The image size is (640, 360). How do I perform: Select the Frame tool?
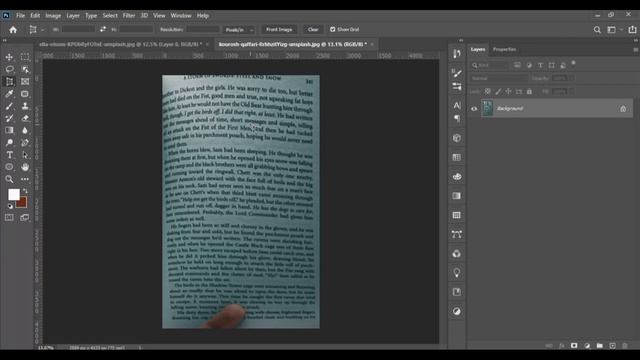pyautogui.click(x=25, y=82)
